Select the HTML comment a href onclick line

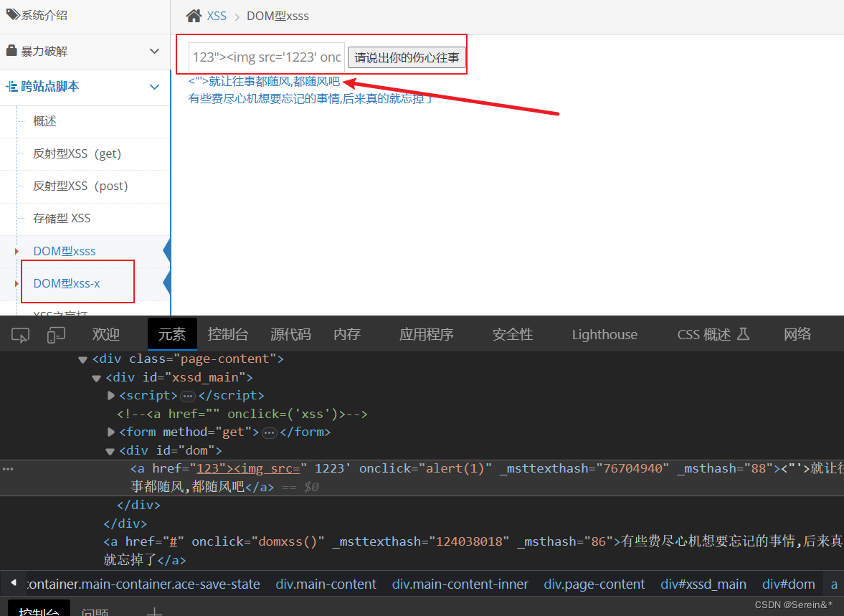(242, 414)
